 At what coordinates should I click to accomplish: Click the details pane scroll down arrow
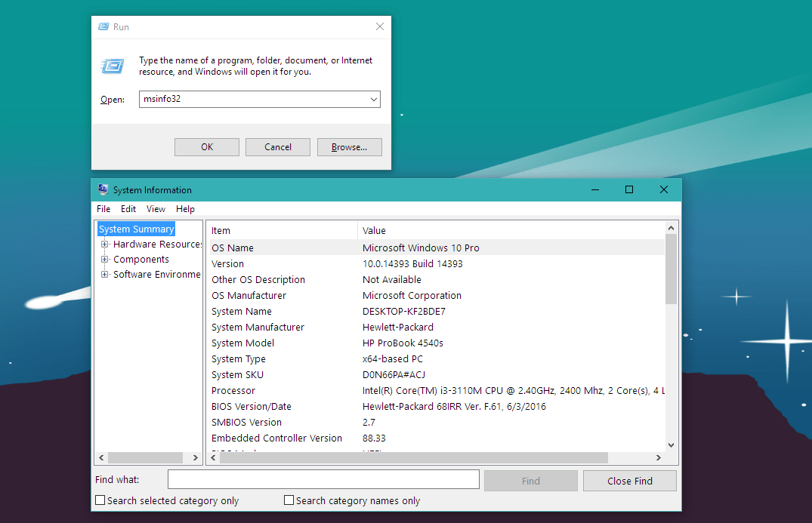tap(672, 445)
